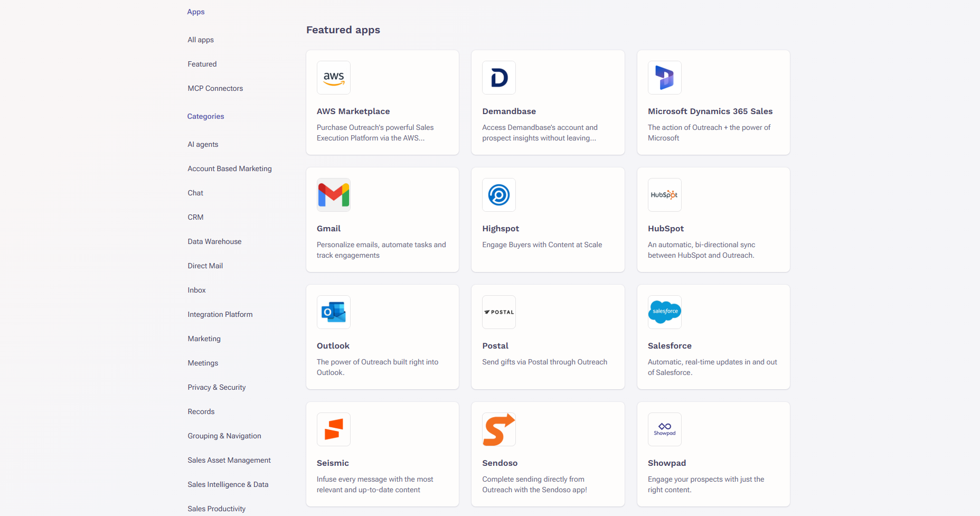Click the Postal logo icon
This screenshot has height=516, width=980.
pos(499,312)
